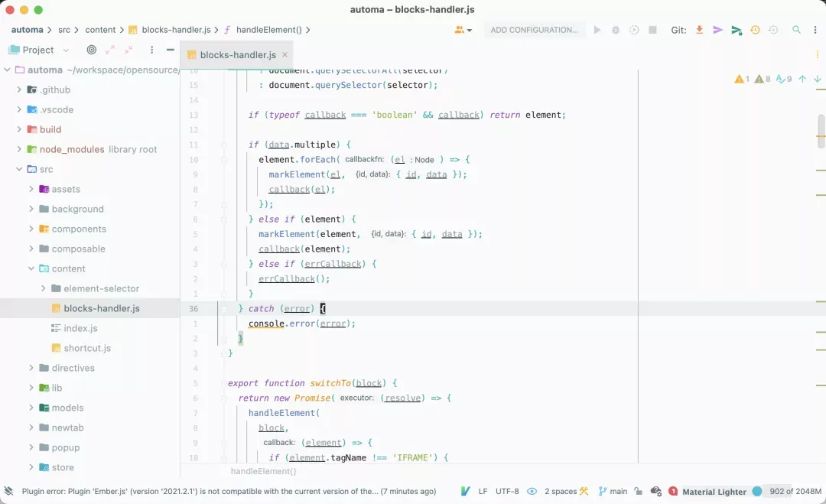Expand the element-selector folder

(43, 288)
